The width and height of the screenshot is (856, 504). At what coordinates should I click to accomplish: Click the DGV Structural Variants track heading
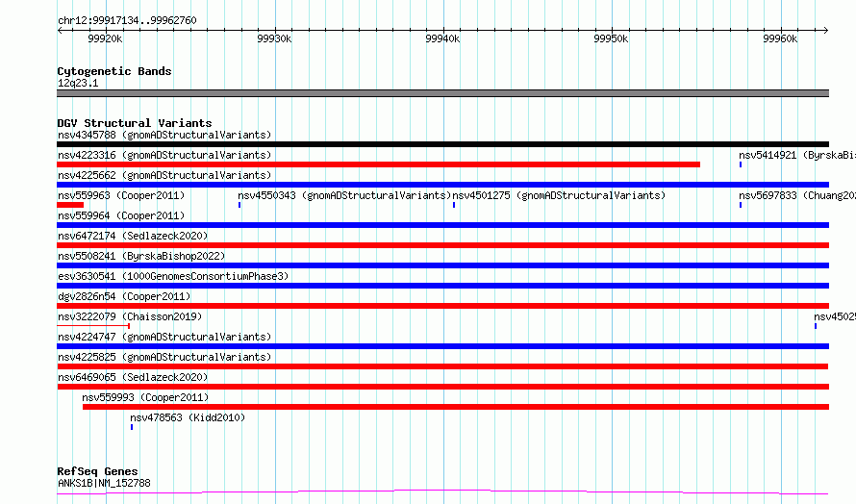click(x=135, y=123)
